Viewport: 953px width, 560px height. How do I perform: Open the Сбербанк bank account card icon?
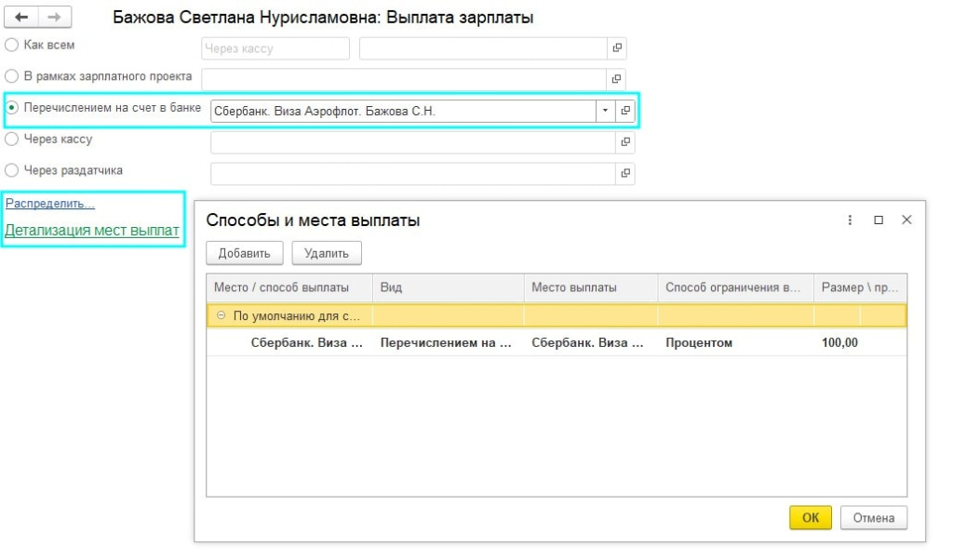[625, 111]
